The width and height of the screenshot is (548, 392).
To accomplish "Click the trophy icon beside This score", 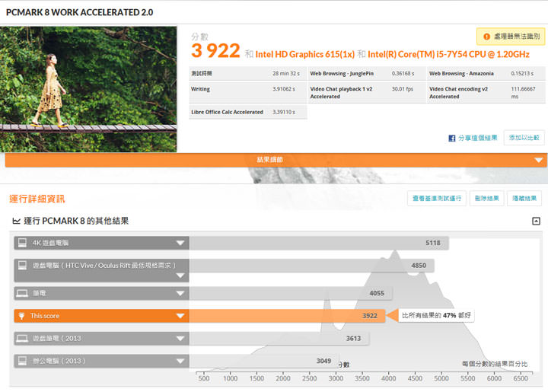I will tap(22, 315).
